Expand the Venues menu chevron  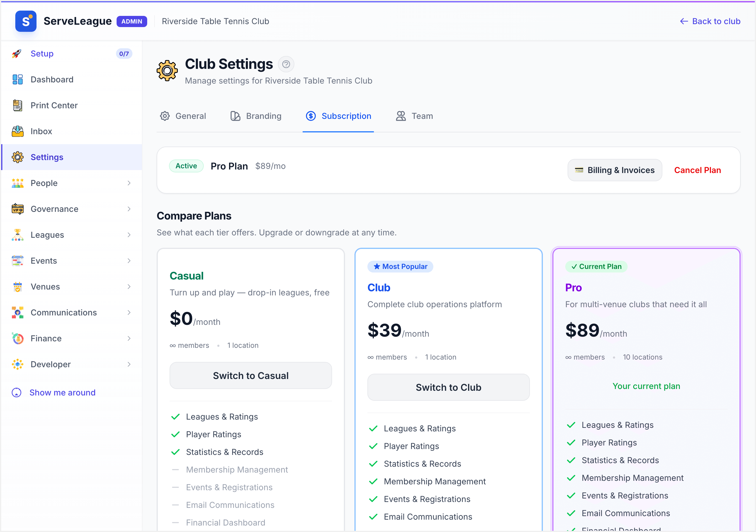click(129, 286)
